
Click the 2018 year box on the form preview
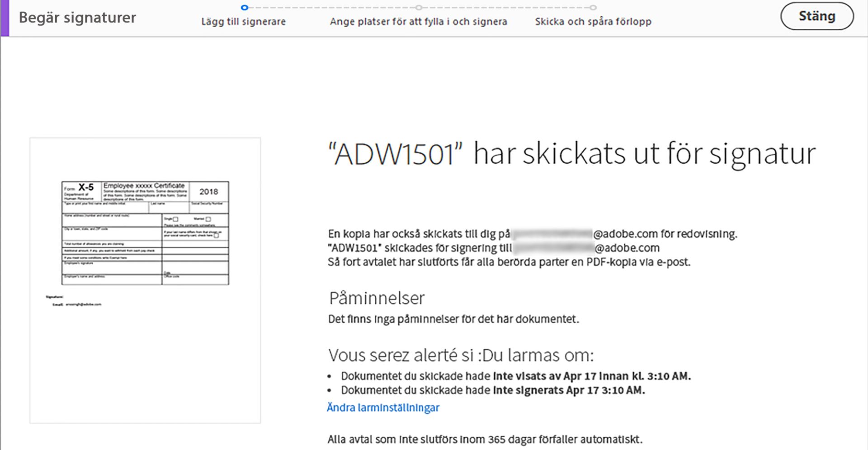(x=209, y=192)
